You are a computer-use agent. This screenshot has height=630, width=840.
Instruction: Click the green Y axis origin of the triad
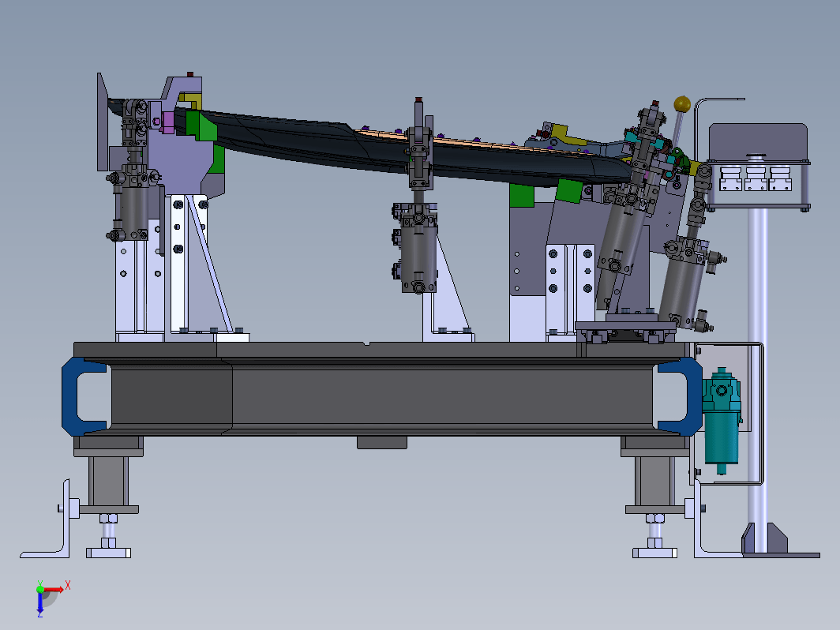coord(40,589)
